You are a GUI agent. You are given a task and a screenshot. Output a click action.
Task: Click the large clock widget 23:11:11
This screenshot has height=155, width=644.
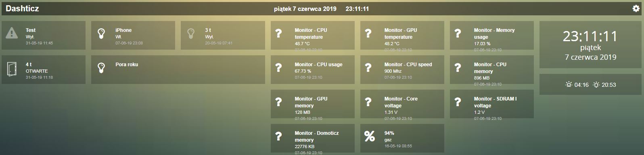pos(591,45)
